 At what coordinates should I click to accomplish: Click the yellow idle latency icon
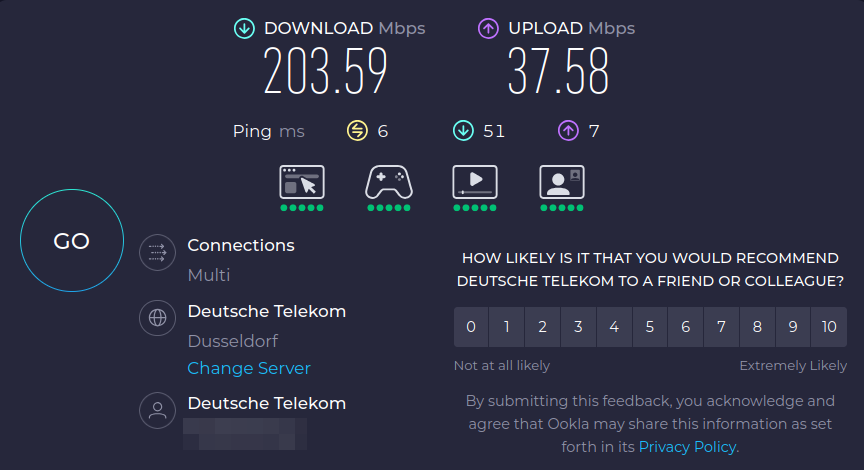coord(357,131)
